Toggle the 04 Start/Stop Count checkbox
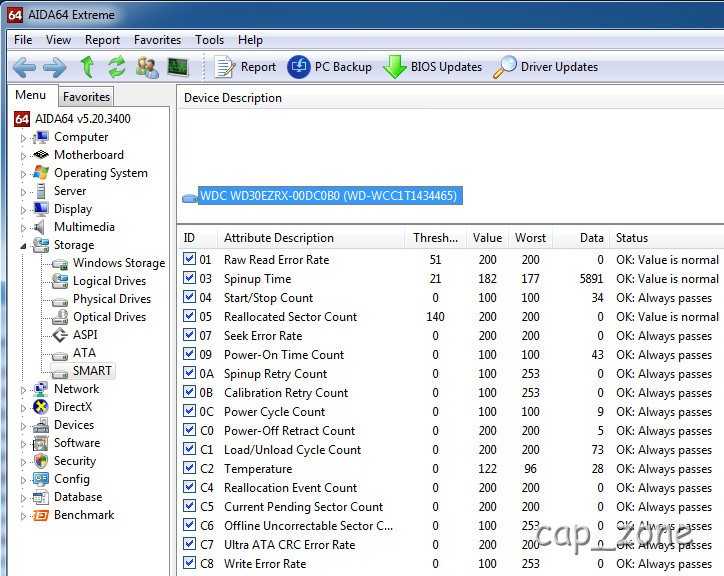Image resolution: width=724 pixels, height=576 pixels. (189, 297)
